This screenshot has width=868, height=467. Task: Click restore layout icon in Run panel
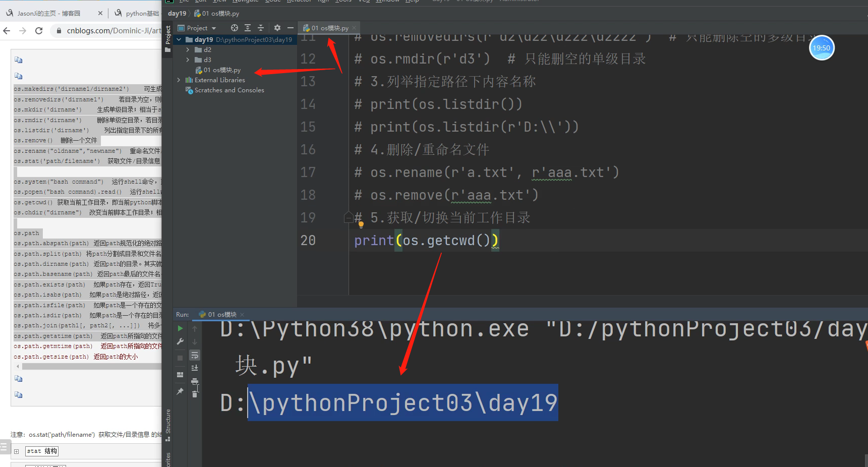click(x=180, y=375)
